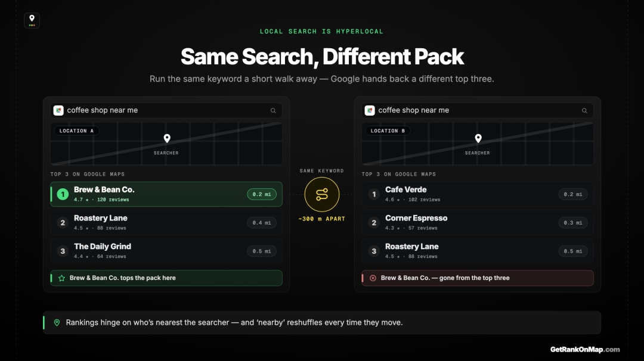This screenshot has width=644, height=361.
Task: Select the The Daily Grind result row
Action: point(166,251)
